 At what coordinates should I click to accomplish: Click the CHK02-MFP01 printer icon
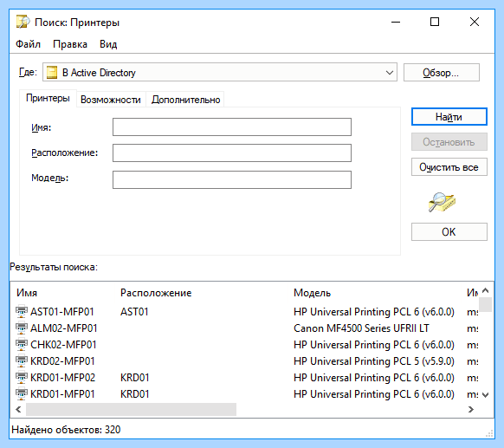22,344
